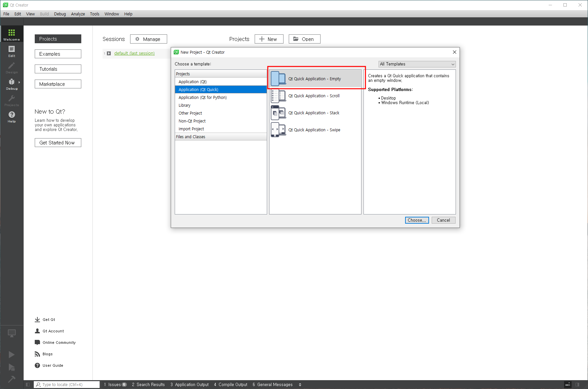Click the Cancel button in dialog

click(x=443, y=220)
